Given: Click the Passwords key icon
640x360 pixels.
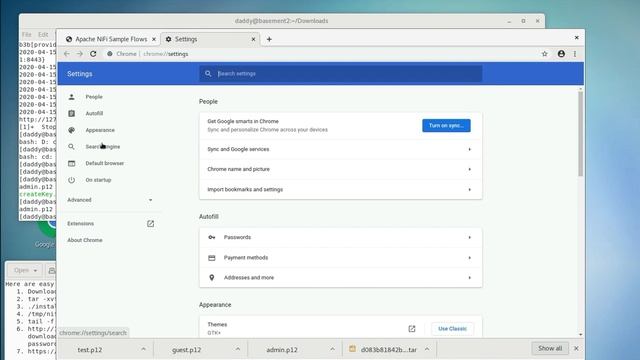Looking at the screenshot, I should tap(211, 237).
